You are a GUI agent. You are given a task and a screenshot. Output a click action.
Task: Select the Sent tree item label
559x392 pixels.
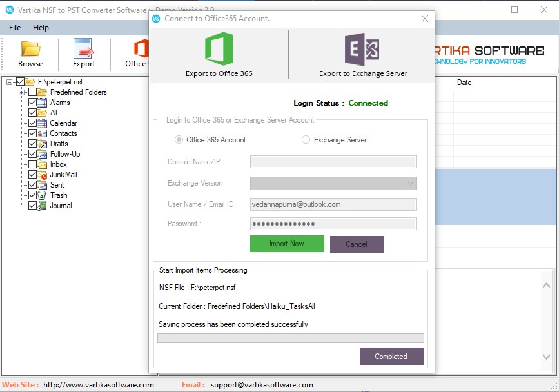click(57, 185)
